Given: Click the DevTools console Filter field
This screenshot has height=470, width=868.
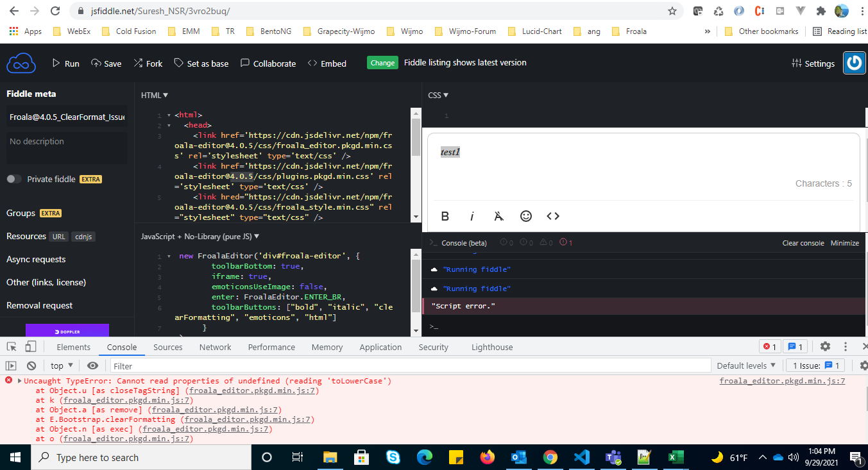Looking at the screenshot, I should 411,366.
